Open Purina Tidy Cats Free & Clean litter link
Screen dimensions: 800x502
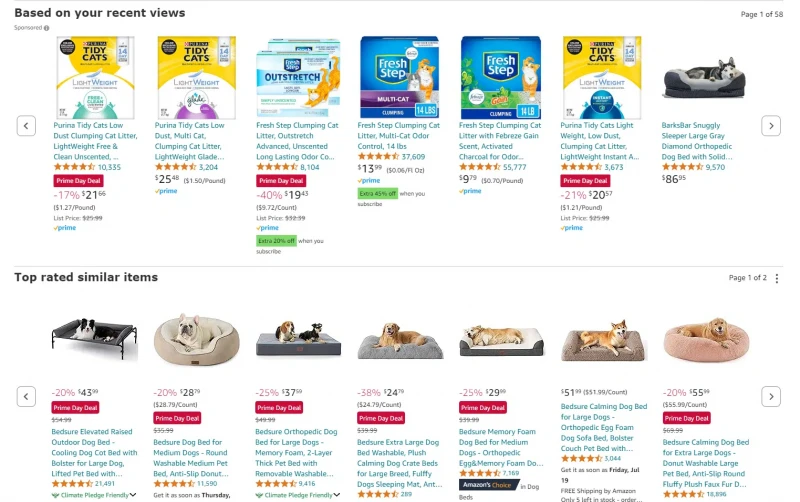coord(95,141)
